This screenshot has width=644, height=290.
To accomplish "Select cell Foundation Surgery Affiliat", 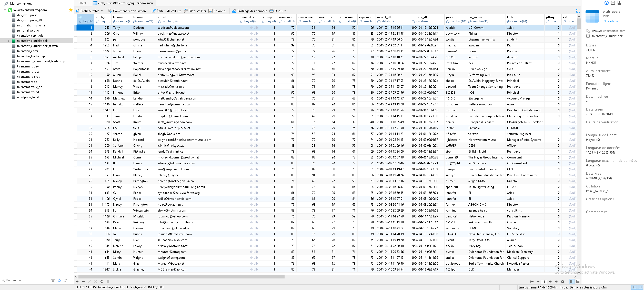I will pyautogui.click(x=486, y=116).
